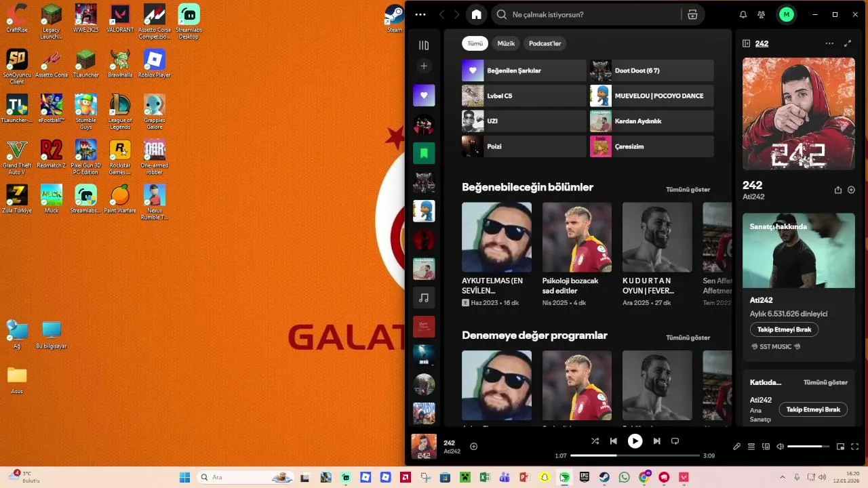Open the Windows Start button
Image resolution: width=868 pixels, height=488 pixels.
(184, 477)
